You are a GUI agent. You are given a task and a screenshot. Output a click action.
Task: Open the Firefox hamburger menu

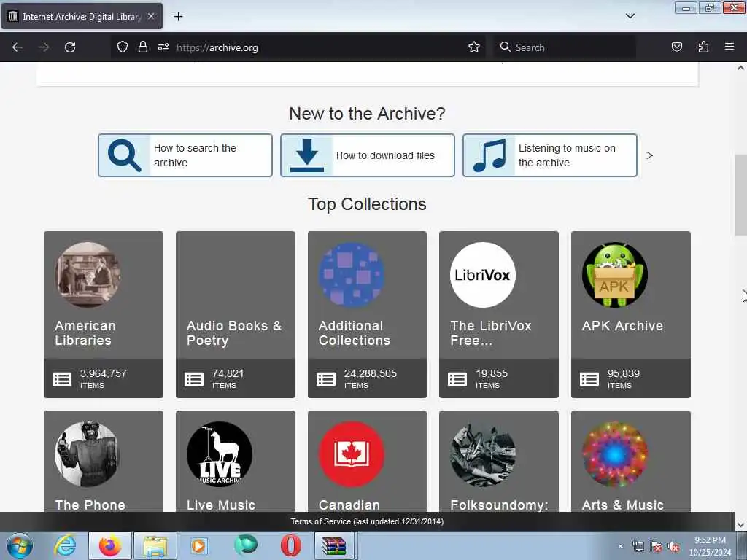point(729,47)
